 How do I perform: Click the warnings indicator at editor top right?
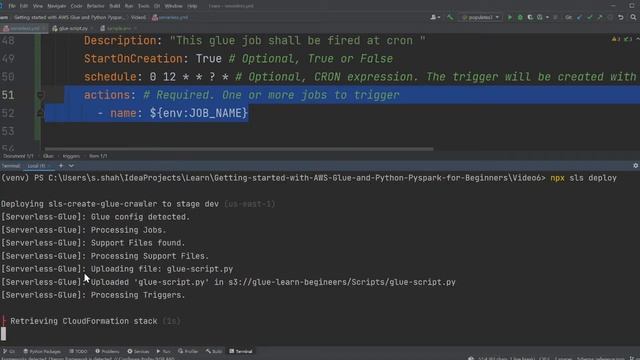616,39
